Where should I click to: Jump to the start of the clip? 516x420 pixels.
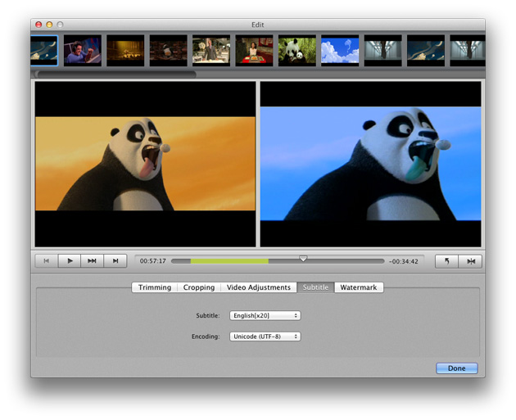point(47,261)
